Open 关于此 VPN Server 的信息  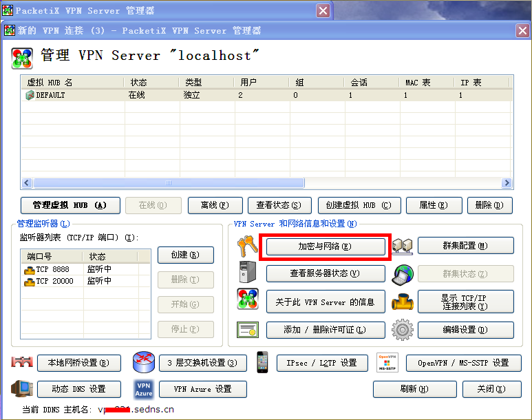pos(326,302)
